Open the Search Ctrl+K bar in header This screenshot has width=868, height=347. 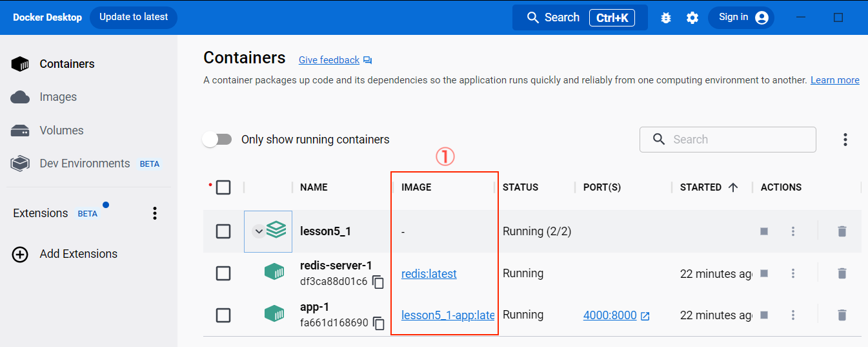580,17
